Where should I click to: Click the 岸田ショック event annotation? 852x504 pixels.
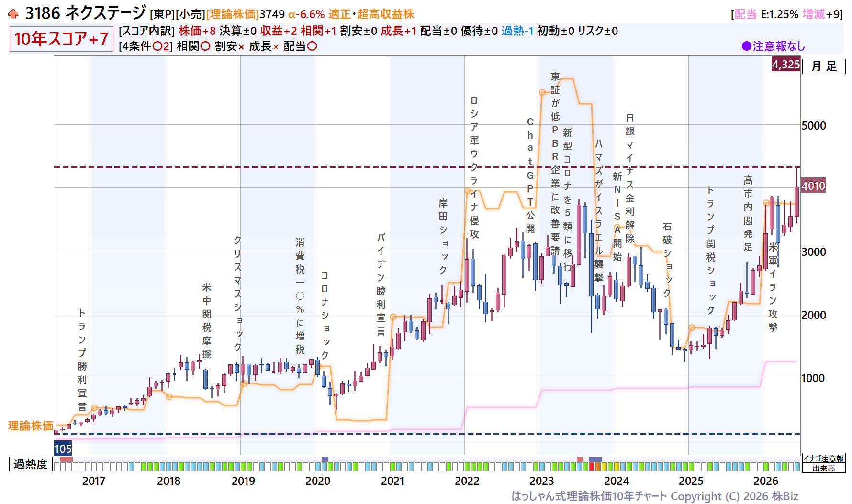click(x=443, y=236)
